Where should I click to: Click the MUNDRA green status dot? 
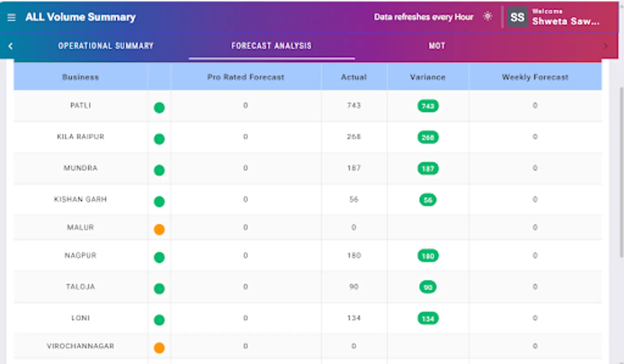pos(159,170)
